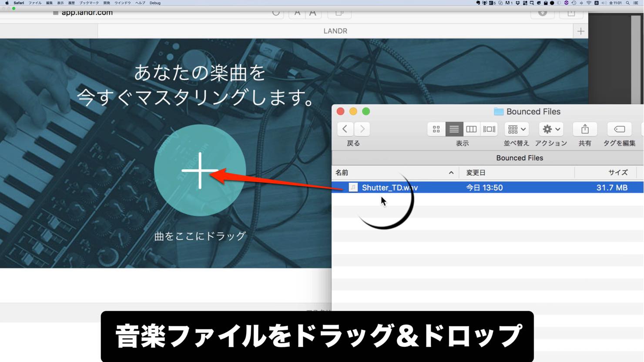Open the 編集 menu
Image resolution: width=644 pixels, height=362 pixels.
(49, 3)
